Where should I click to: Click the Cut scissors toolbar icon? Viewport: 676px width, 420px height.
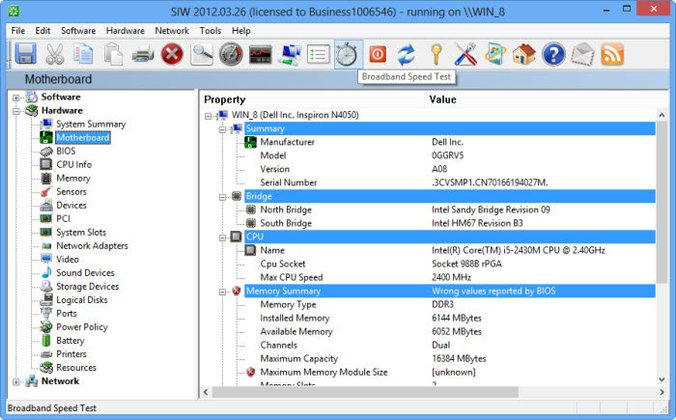pos(55,54)
